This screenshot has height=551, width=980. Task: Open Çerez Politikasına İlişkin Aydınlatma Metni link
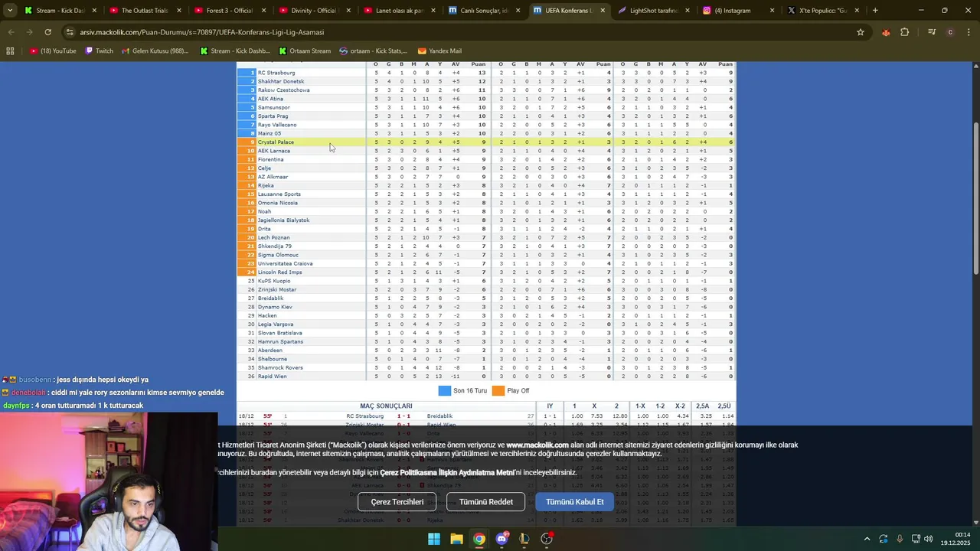[x=447, y=472]
